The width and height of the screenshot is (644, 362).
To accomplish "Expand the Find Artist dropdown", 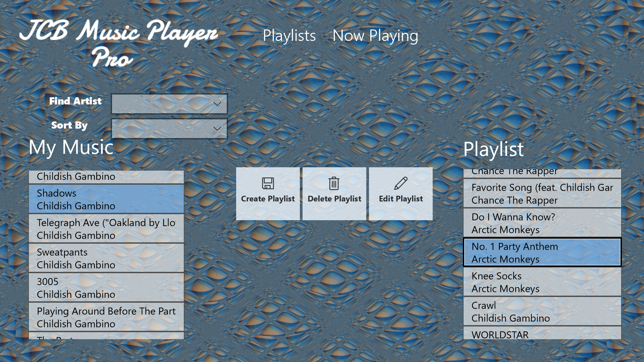I will (x=169, y=104).
